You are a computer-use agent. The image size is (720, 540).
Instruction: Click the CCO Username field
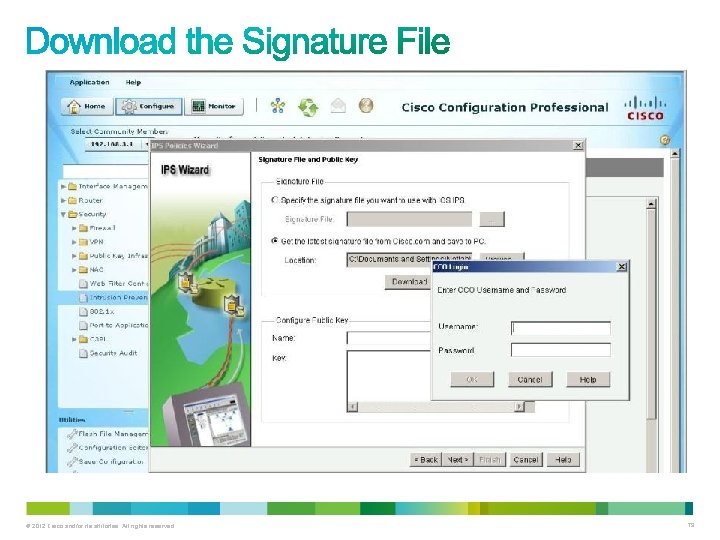(561, 328)
